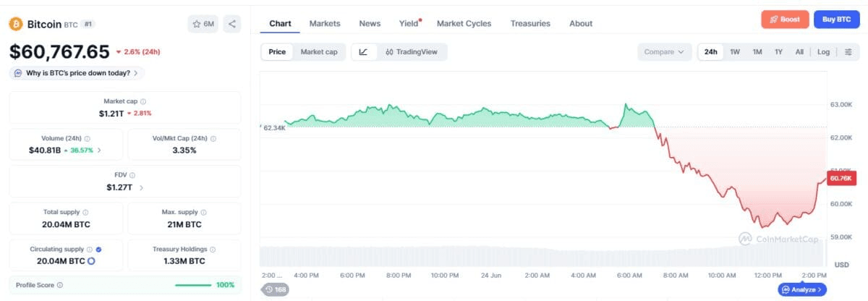The image size is (868, 301).
Task: Set chart range to 24h
Action: coord(710,52)
